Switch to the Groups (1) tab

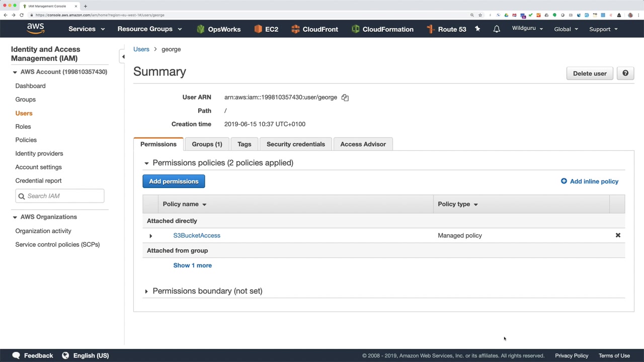pos(207,144)
